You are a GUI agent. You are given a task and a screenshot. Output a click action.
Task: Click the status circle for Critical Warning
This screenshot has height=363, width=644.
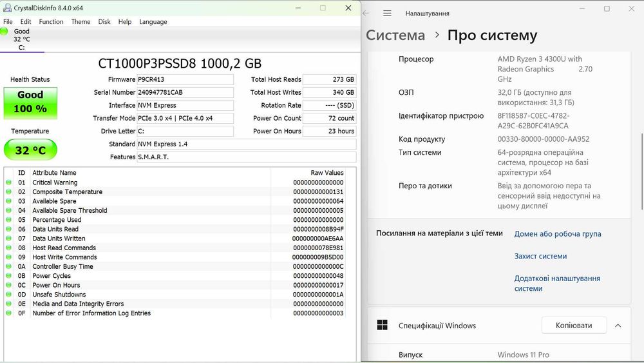pyautogui.click(x=9, y=182)
